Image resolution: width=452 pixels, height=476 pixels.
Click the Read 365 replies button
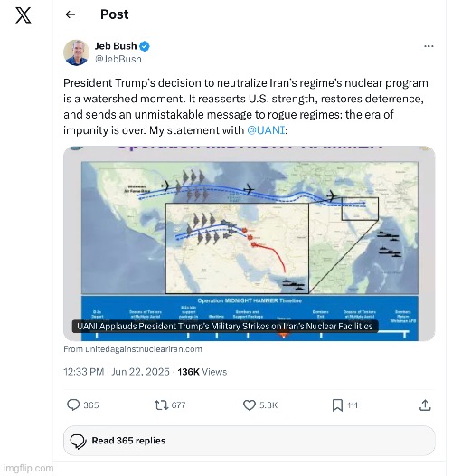coord(250,441)
